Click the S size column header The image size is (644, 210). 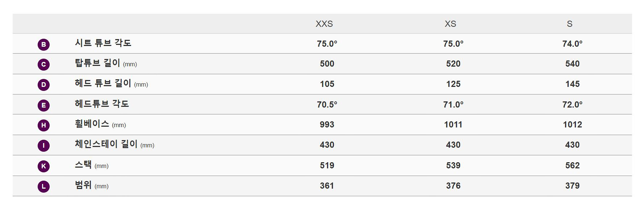click(x=570, y=24)
